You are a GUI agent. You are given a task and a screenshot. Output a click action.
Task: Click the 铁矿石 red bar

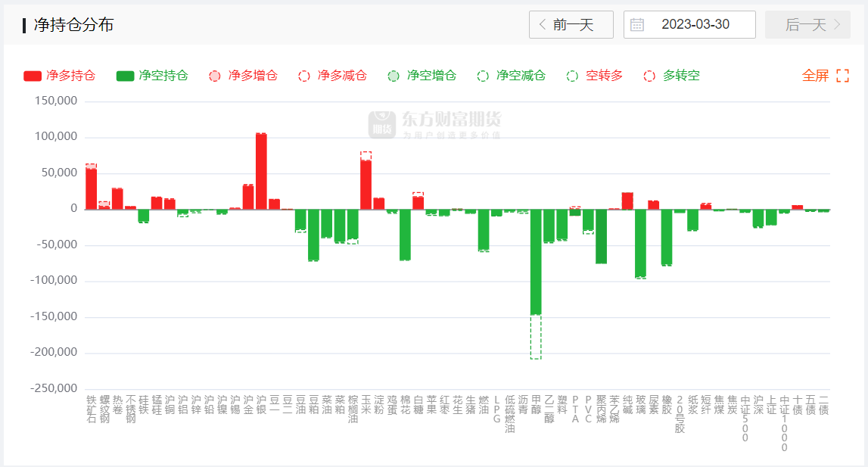[x=91, y=188]
